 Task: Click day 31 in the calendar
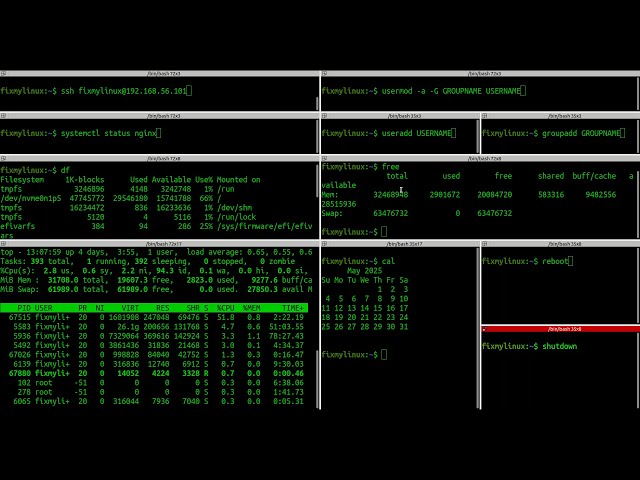click(404, 327)
